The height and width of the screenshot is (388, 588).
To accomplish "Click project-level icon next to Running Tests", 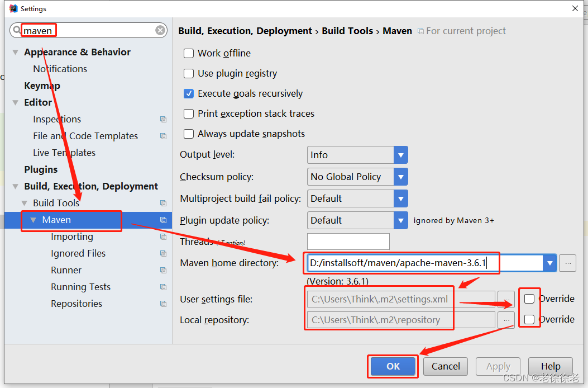I will click(x=163, y=287).
